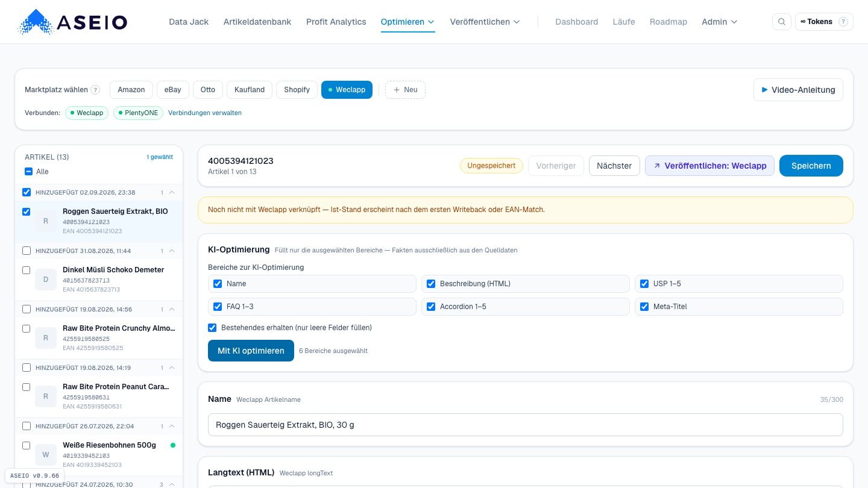Toggle the Meta-Titel checkbox
The height and width of the screenshot is (488, 868).
pos(644,307)
